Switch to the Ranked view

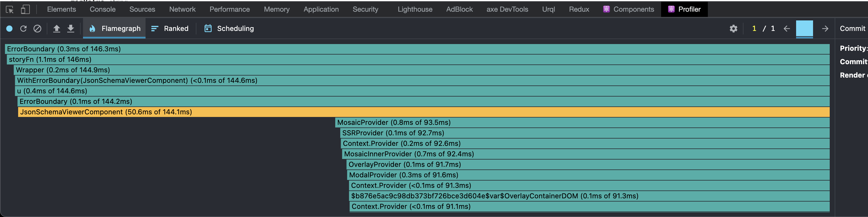tap(170, 29)
